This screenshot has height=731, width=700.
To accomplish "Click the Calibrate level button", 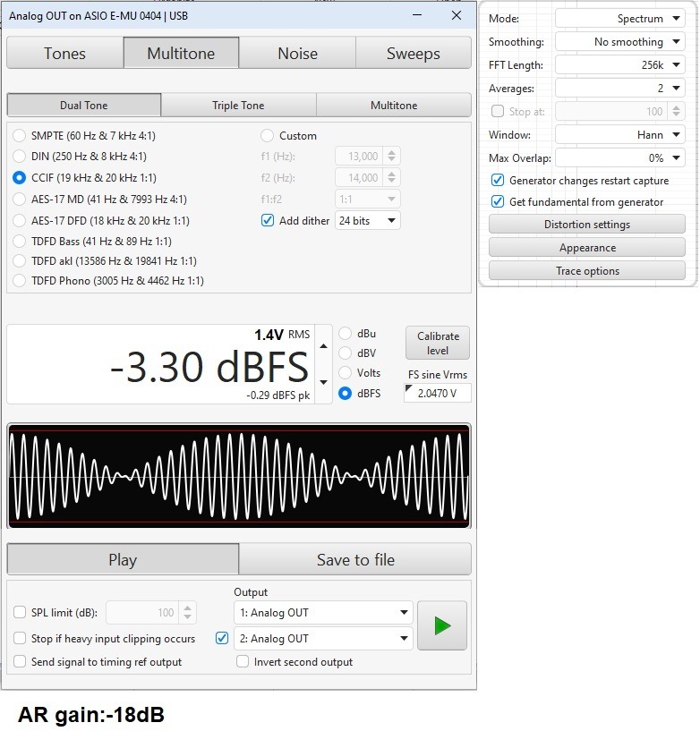I will pos(438,343).
